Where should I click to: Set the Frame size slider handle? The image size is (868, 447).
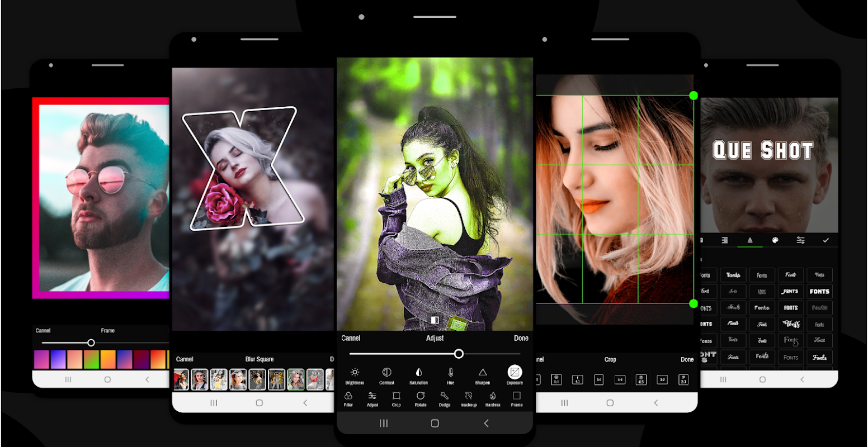[x=91, y=343]
